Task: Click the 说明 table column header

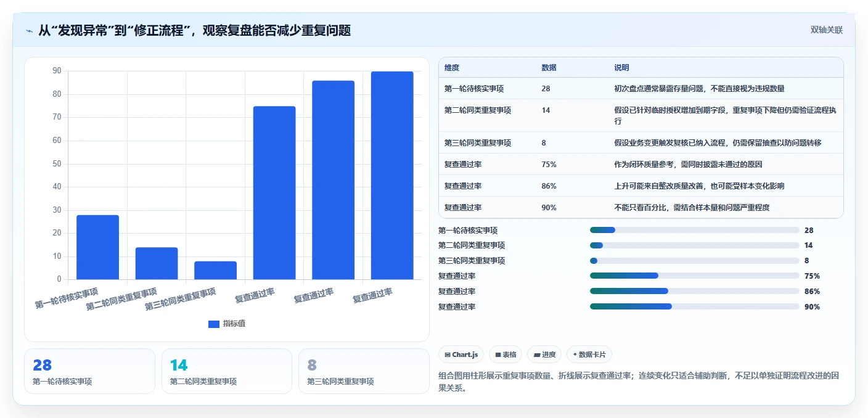Action: click(621, 67)
